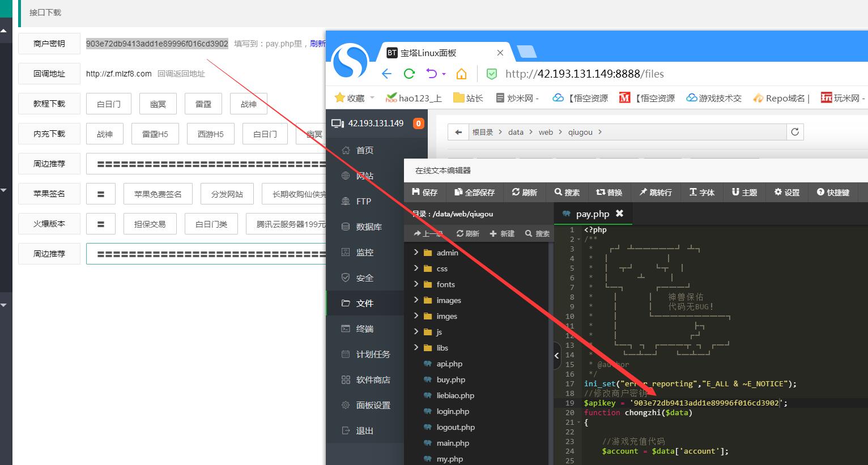Click the 白日门 tutorial download button
This screenshot has height=465, width=868.
point(109,104)
